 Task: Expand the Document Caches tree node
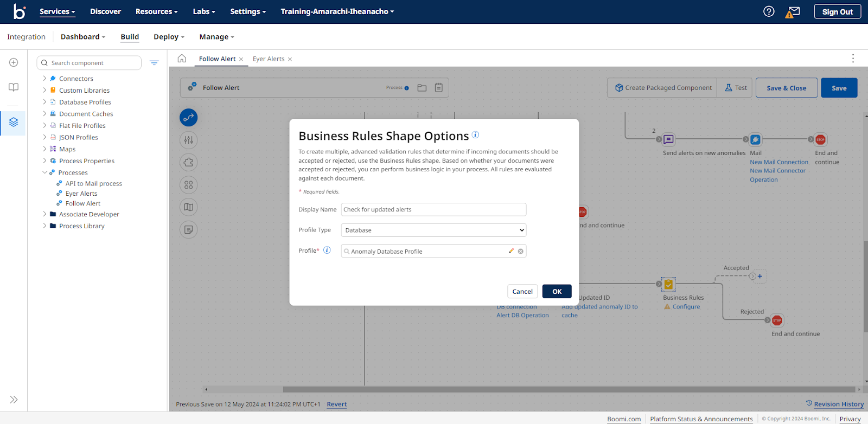pos(44,113)
